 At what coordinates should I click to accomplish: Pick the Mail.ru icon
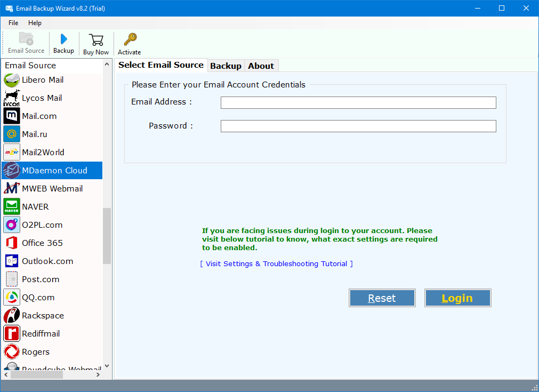11,134
